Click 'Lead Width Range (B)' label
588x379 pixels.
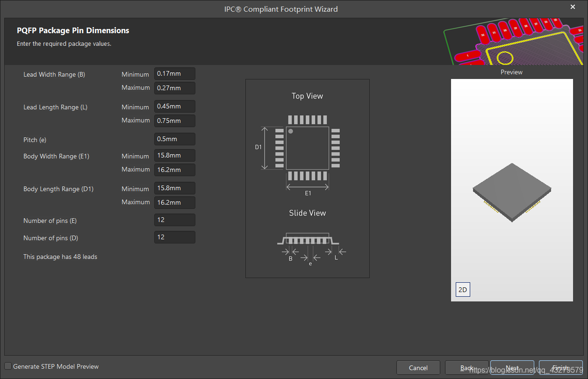[x=54, y=74]
